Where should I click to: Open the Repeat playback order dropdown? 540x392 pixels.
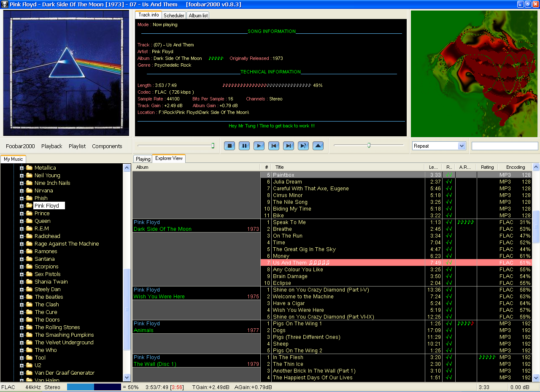(x=462, y=146)
